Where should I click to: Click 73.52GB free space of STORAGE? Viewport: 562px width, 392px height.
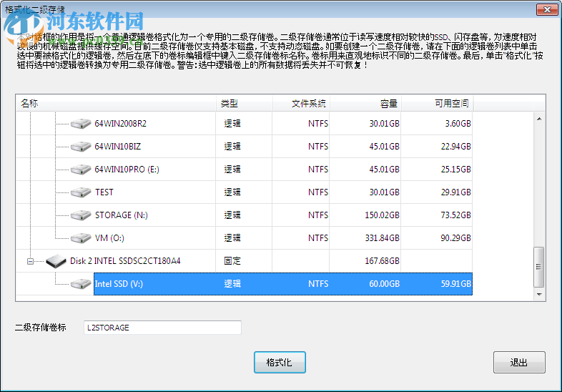[456, 215]
